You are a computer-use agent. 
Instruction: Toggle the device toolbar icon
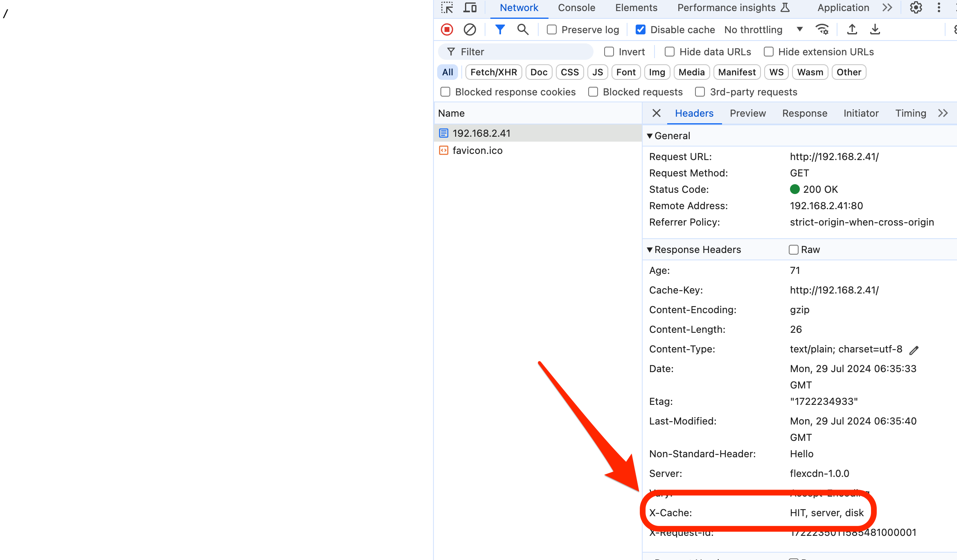pyautogui.click(x=470, y=8)
